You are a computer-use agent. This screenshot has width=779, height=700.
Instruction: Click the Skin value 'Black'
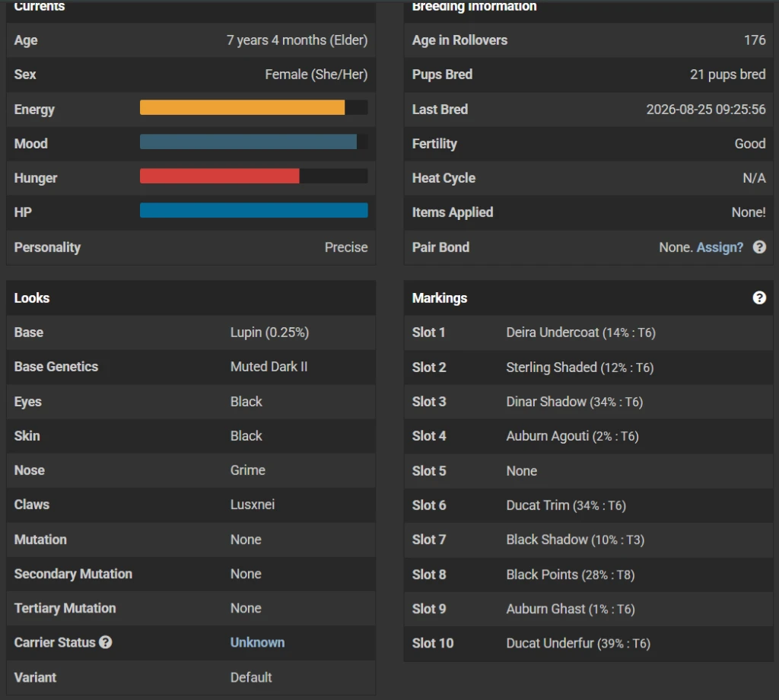(x=246, y=436)
